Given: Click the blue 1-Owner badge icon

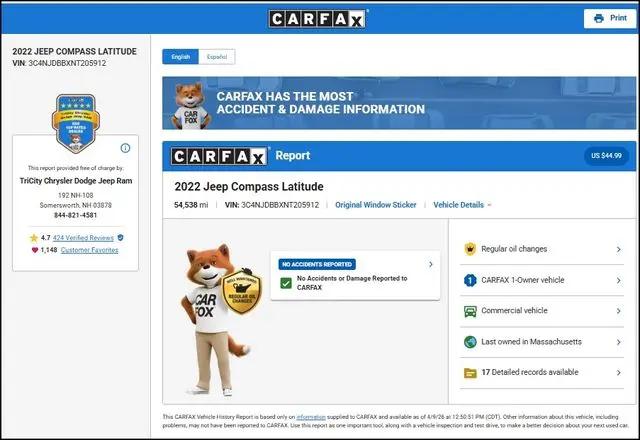Looking at the screenshot, I should coord(470,280).
